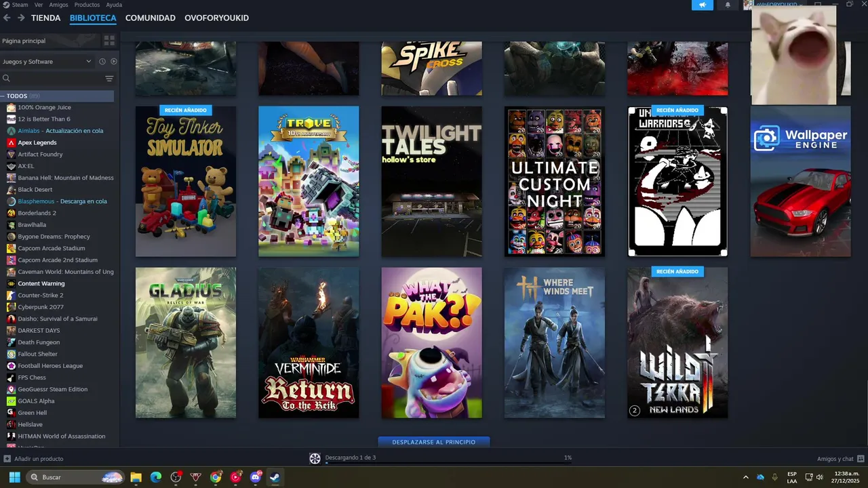
Task: Expand the Juegos y Software dropdown
Action: click(x=47, y=62)
